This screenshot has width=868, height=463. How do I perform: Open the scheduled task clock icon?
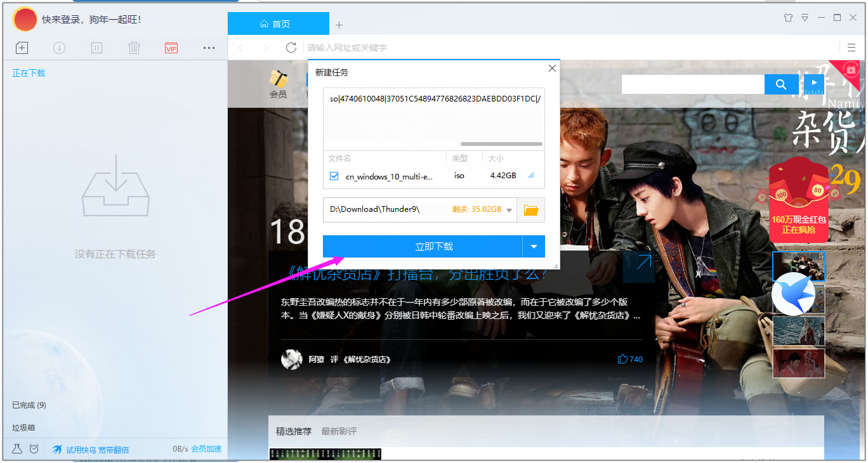[34, 449]
